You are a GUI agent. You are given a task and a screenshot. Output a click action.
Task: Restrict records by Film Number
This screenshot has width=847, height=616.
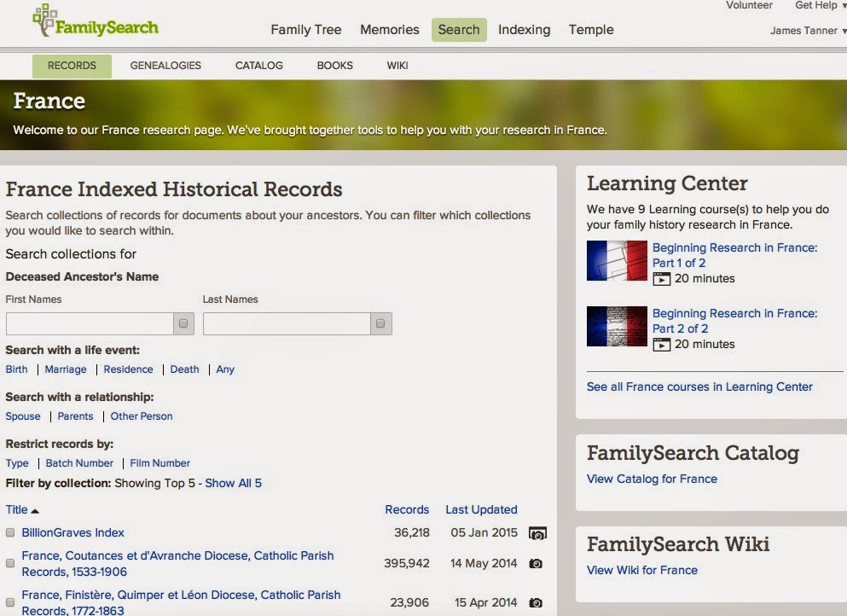[160, 463]
